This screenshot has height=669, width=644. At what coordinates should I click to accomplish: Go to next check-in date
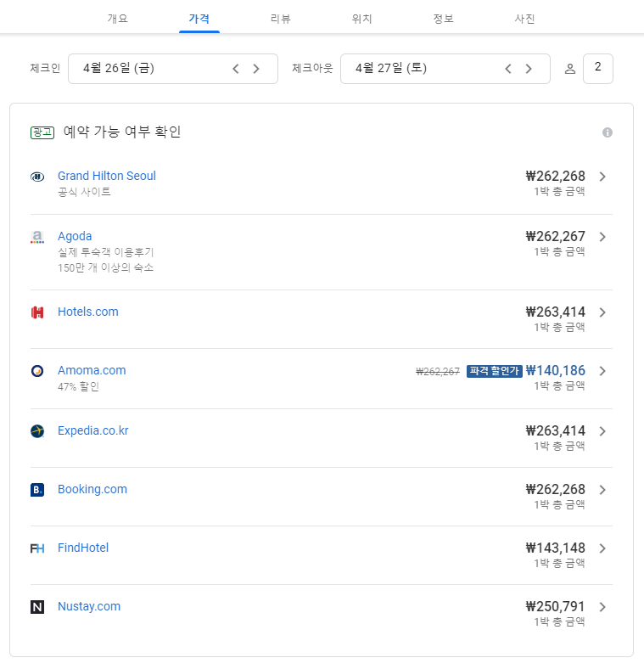[x=256, y=69]
